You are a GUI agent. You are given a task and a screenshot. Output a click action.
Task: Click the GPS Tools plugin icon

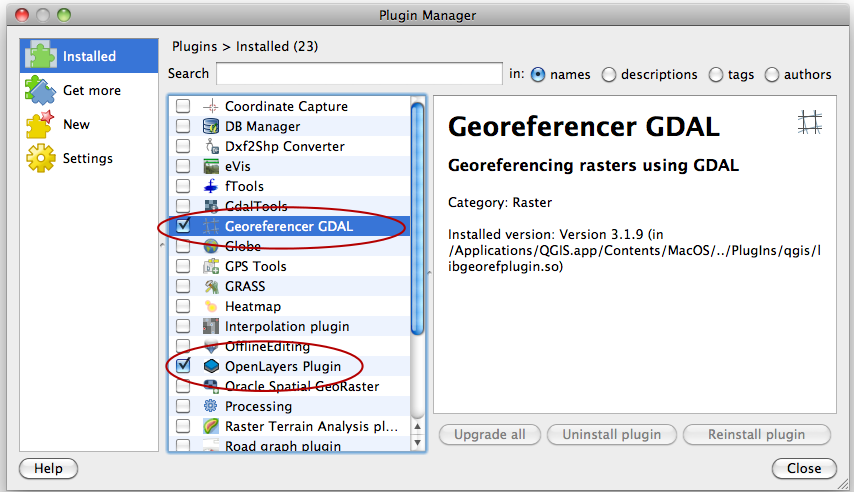click(x=211, y=266)
